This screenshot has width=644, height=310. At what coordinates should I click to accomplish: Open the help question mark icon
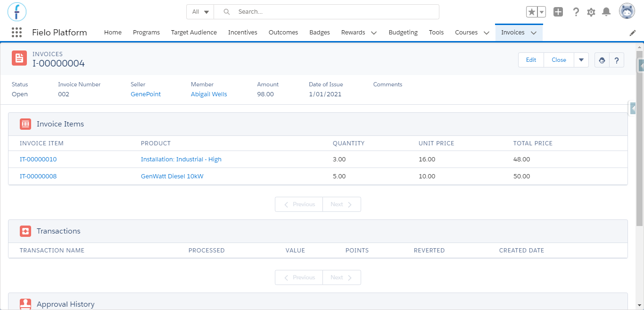(576, 12)
